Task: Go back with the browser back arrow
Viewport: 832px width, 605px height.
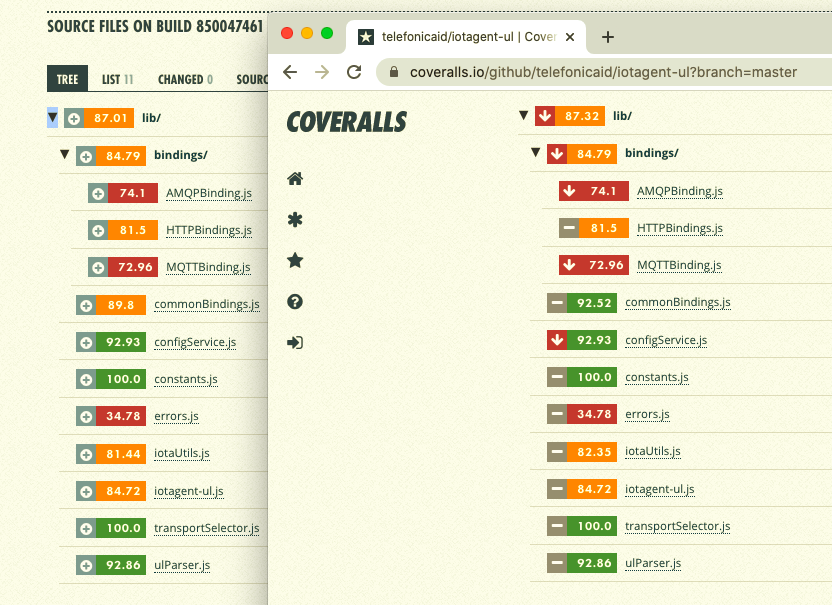Action: pos(290,72)
